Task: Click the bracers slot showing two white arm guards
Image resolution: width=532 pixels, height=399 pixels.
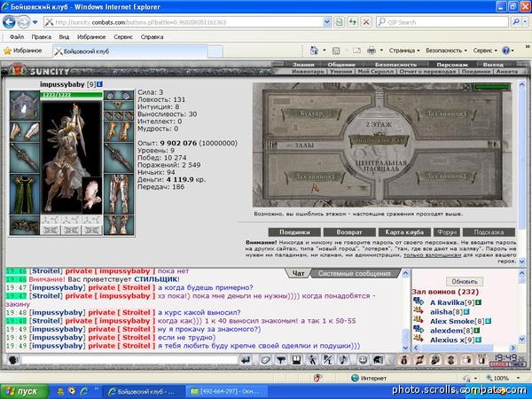Action: pyautogui.click(x=25, y=131)
